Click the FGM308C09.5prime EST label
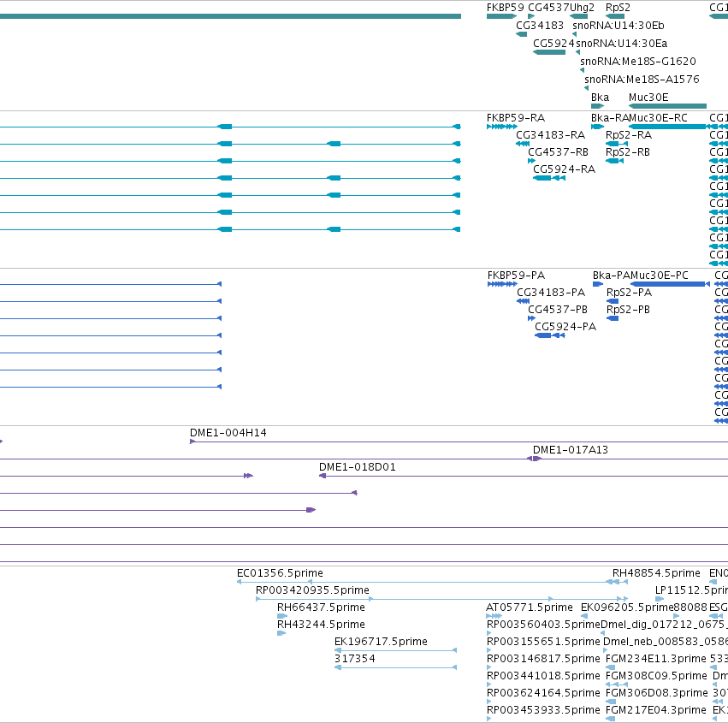The width and height of the screenshot is (728, 723). click(656, 676)
